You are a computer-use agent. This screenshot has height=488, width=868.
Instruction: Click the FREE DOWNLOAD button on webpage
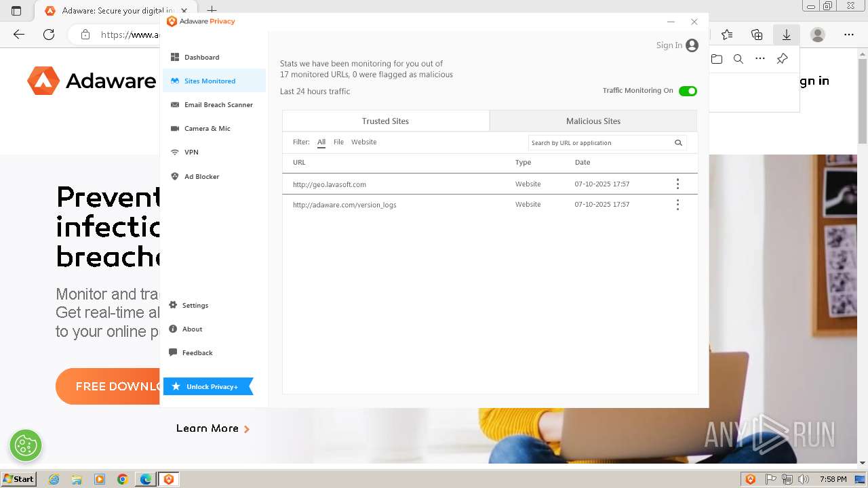point(108,386)
